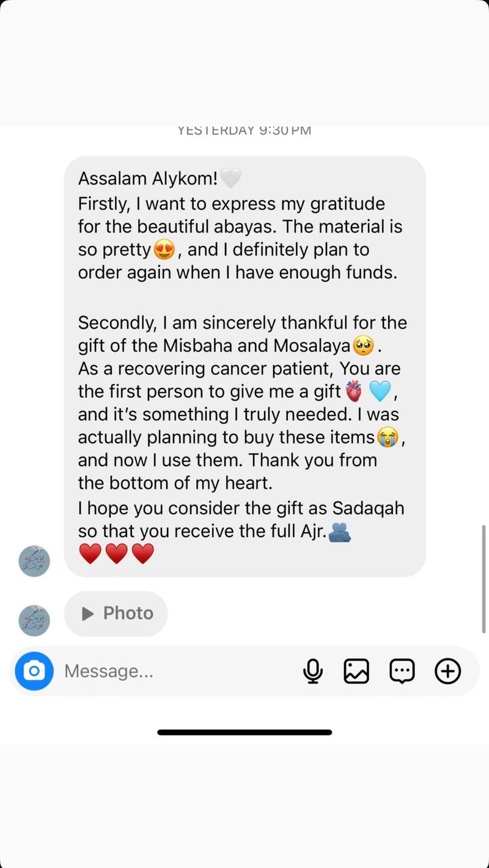Tap the crying emoji after "these items"

(x=386, y=437)
